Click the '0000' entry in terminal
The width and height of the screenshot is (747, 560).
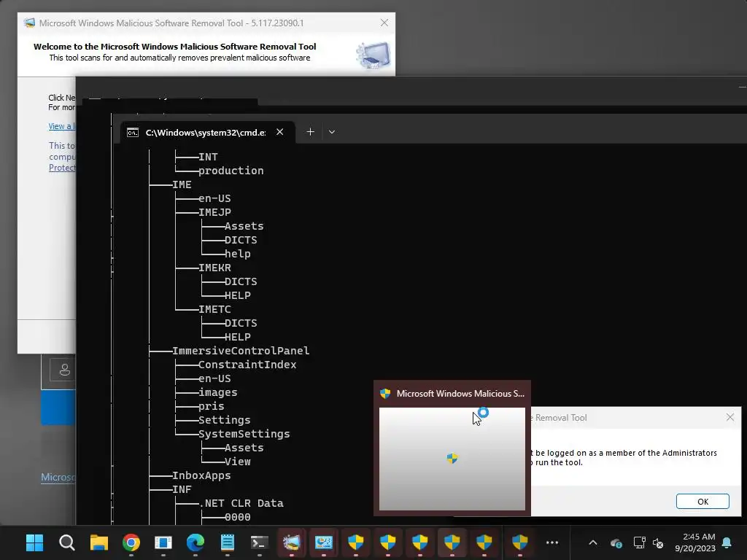pyautogui.click(x=237, y=517)
